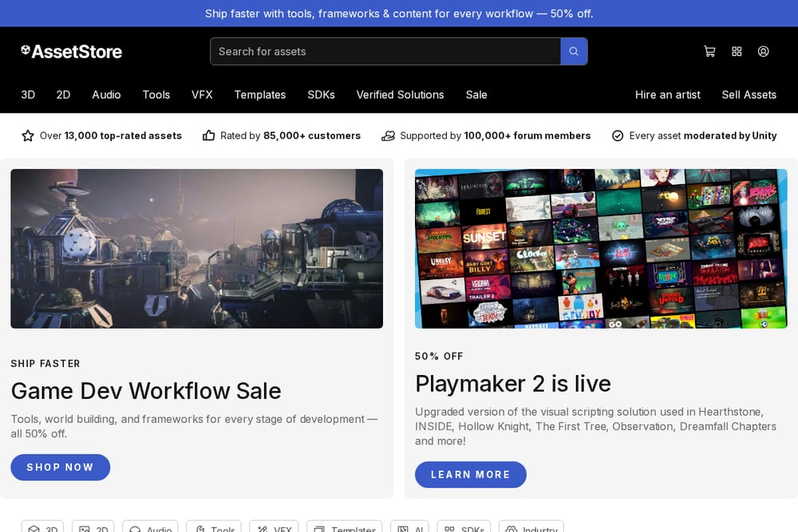Select the VFX category chip at bottom
This screenshot has width=798, height=532.
(274, 527)
